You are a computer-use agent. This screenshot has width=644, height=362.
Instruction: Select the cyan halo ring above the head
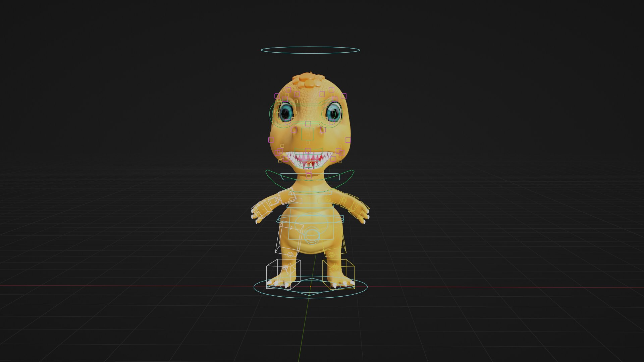click(x=310, y=50)
